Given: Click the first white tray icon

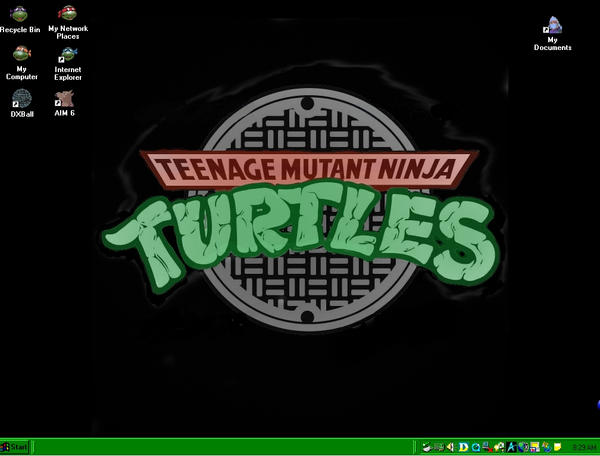Looking at the screenshot, I should pos(427,447).
